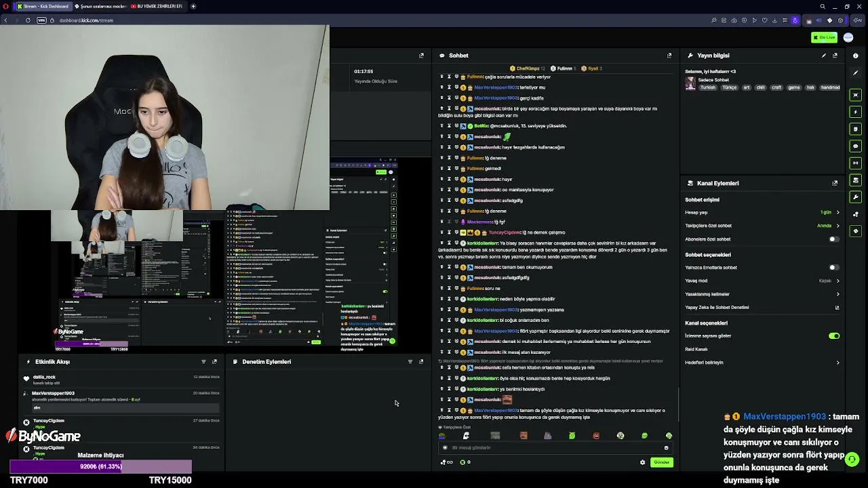Click the profile avatar next to Go Live
Viewport: 868px width, 488px height.
click(848, 37)
